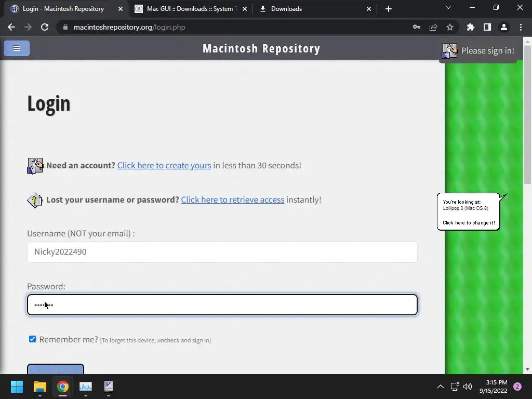Switch to the Downloads tab
The image size is (532, 399).
315,9
